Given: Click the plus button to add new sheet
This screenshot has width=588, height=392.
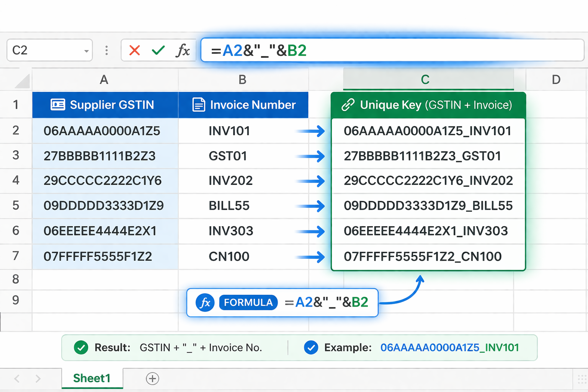Looking at the screenshot, I should click(x=152, y=379).
